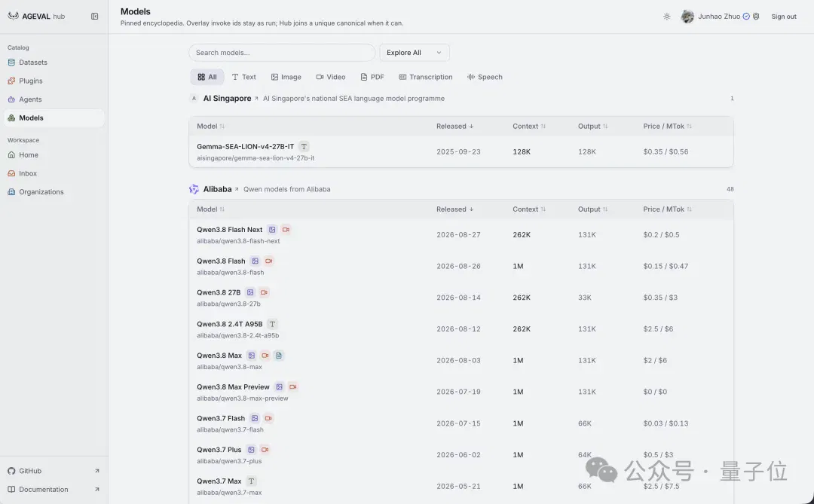Click the image badge on Qwen3.8 27B

tap(250, 292)
